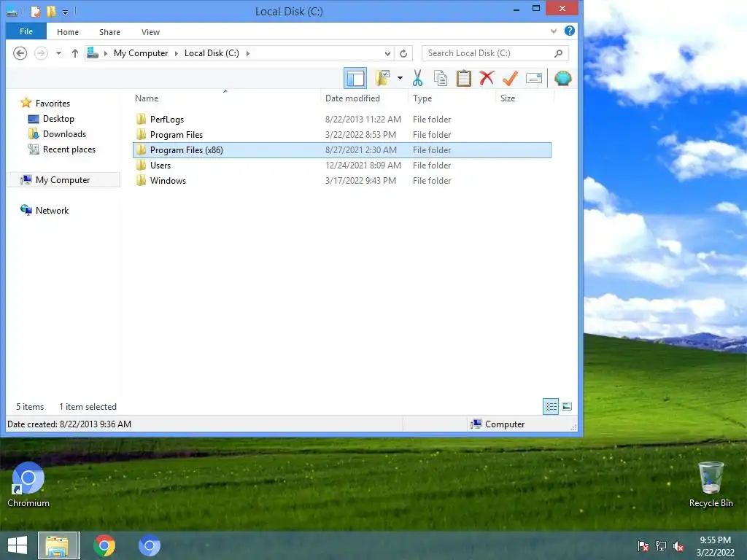Click the Copy pages icon
This screenshot has height=560, width=747.
coord(440,78)
